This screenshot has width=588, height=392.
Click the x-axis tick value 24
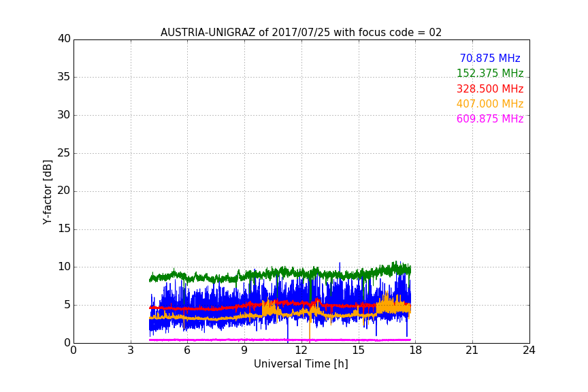pos(529,350)
